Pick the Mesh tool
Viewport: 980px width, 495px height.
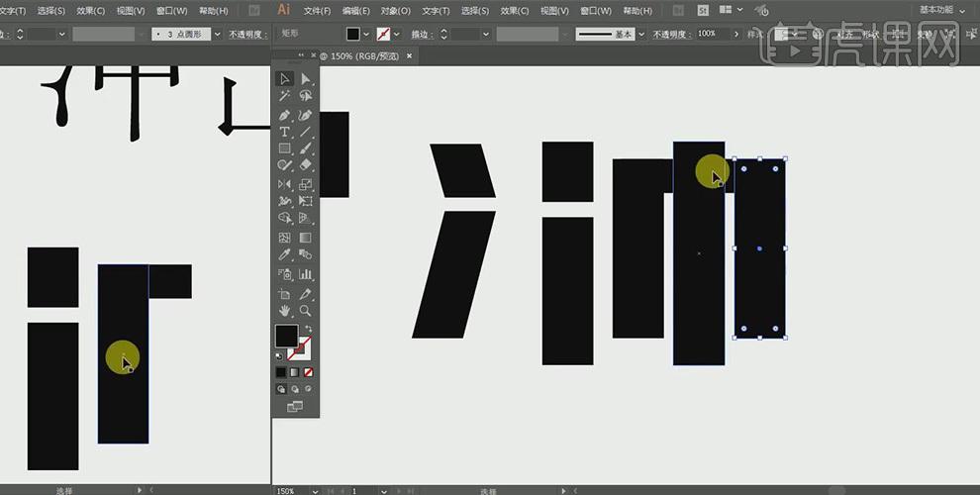(284, 239)
